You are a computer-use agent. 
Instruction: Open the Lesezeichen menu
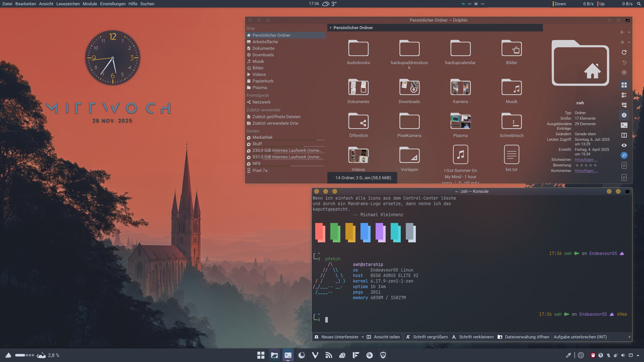coord(68,4)
